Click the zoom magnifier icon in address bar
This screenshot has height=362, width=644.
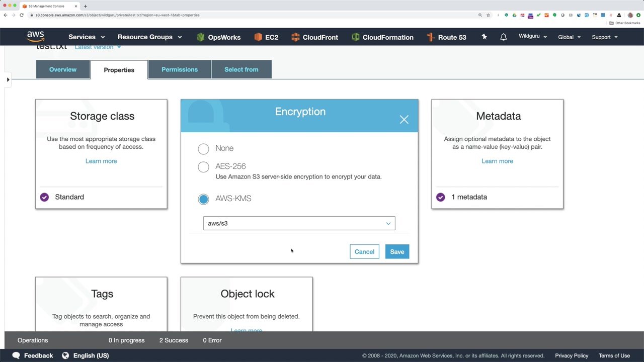click(480, 15)
